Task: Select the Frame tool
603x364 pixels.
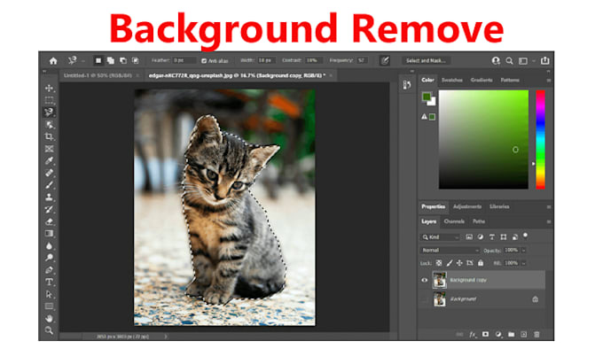Action: 49,149
